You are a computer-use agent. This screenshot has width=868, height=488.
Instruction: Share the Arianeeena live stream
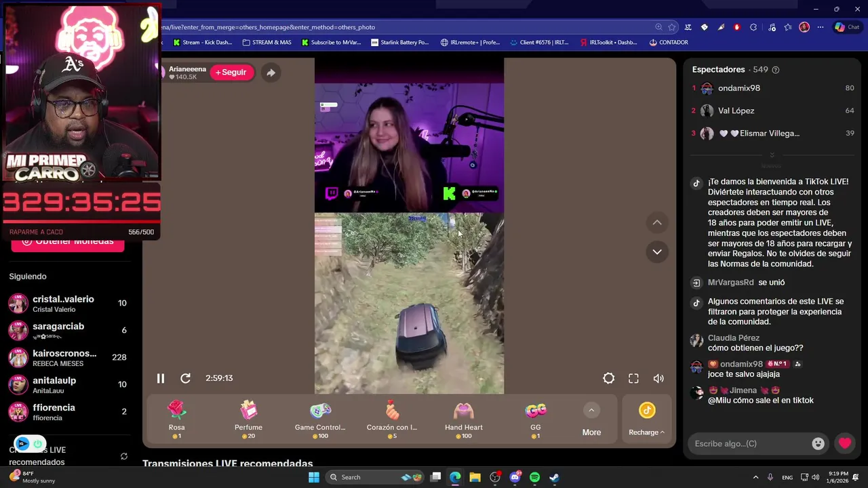pyautogui.click(x=271, y=73)
